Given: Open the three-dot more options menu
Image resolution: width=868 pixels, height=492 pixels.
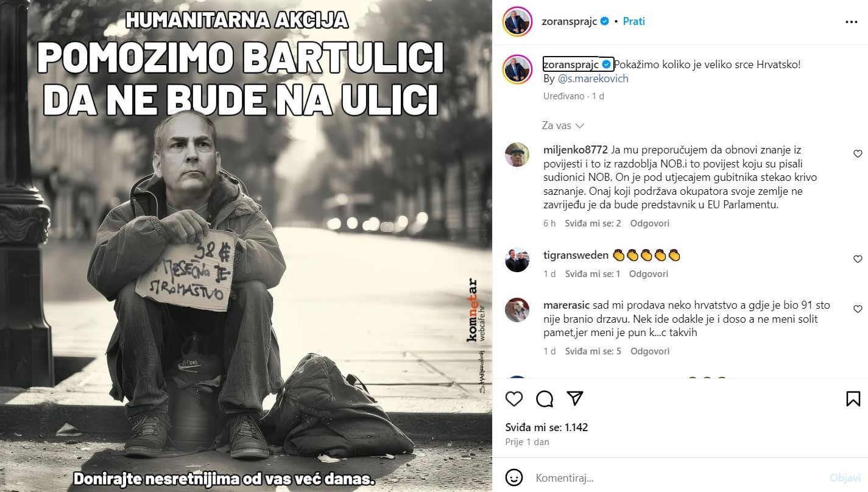Looking at the screenshot, I should pos(852,21).
